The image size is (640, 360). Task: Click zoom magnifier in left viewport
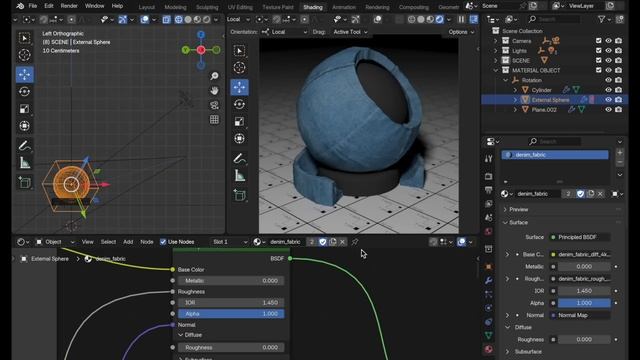(x=214, y=76)
